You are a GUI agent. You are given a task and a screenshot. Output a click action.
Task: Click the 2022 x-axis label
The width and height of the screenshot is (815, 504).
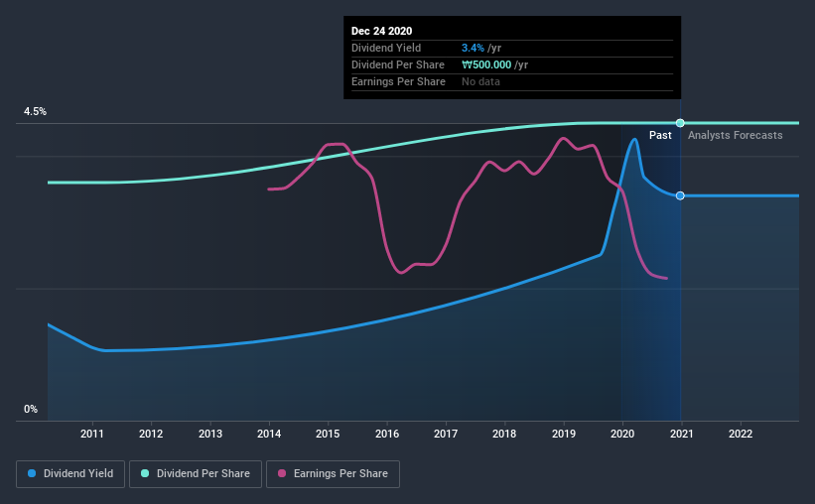[x=741, y=434]
